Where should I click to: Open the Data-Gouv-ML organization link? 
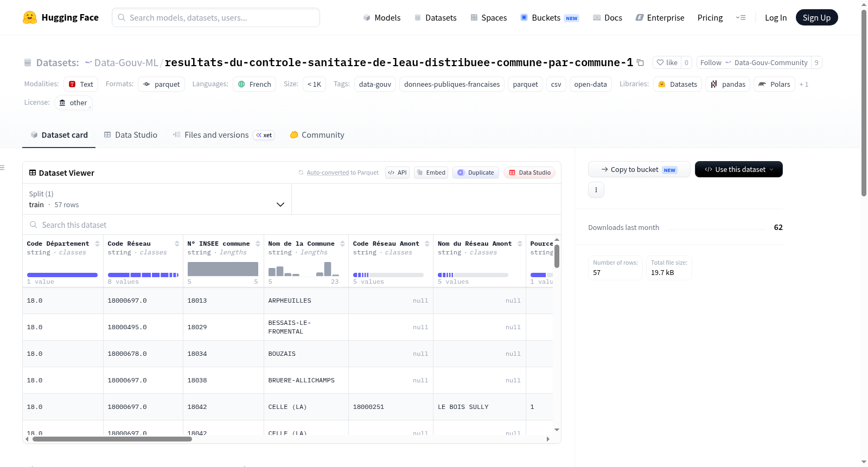click(x=126, y=62)
